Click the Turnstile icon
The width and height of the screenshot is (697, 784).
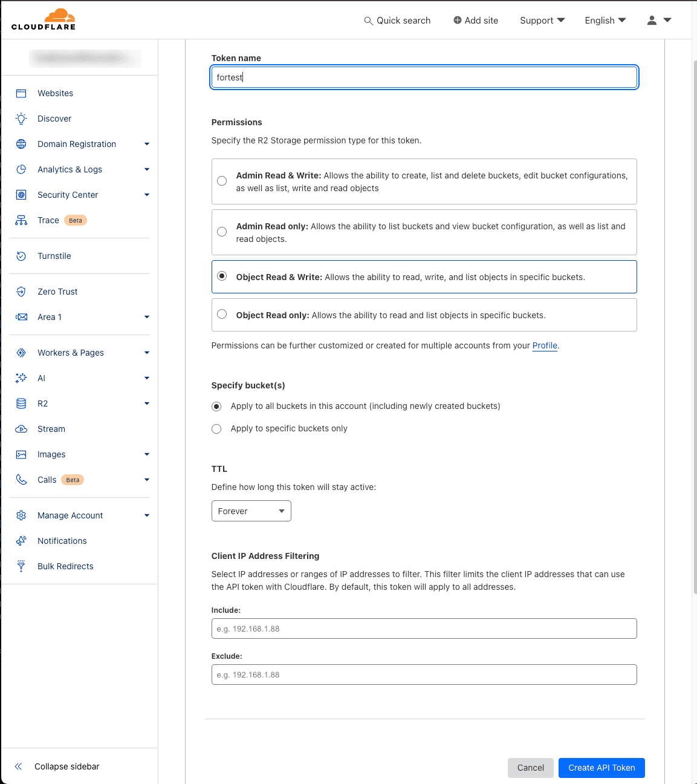pos(21,256)
